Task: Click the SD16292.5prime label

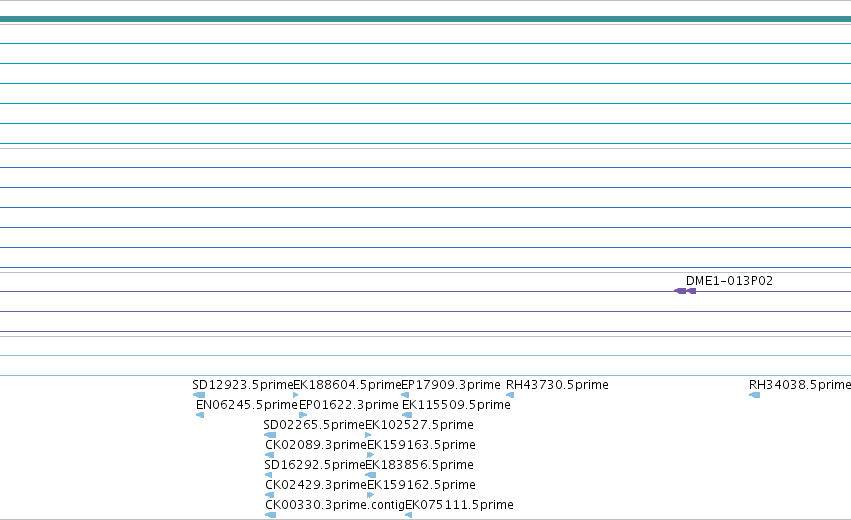Action: [x=315, y=465]
